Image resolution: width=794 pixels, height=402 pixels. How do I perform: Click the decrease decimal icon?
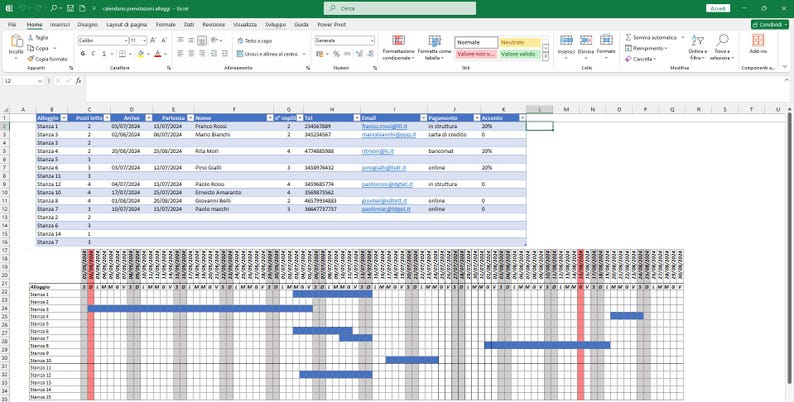click(370, 54)
